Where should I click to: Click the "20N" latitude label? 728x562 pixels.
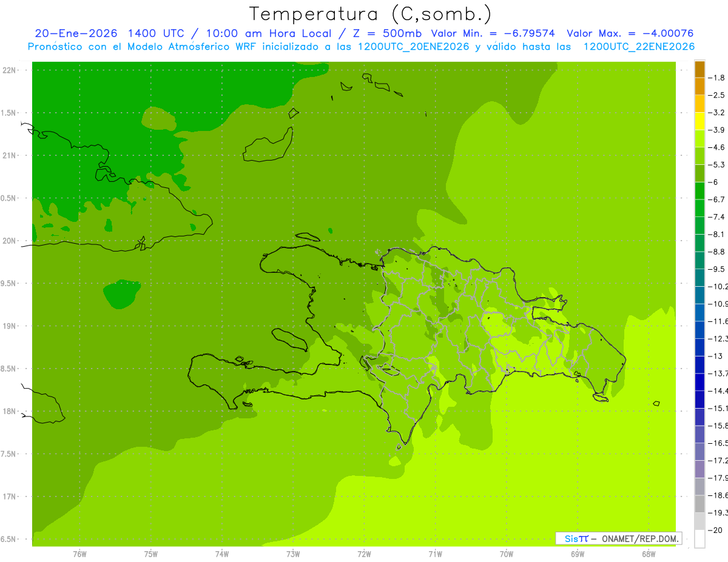tap(10, 241)
